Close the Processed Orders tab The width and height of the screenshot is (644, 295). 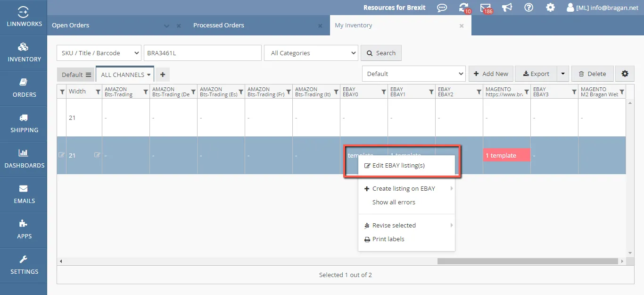(320, 26)
